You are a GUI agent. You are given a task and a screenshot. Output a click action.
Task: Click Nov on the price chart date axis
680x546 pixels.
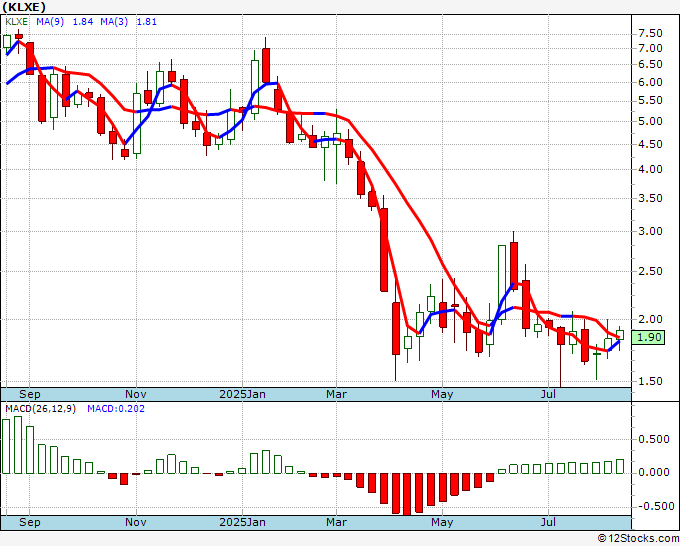[x=136, y=394]
